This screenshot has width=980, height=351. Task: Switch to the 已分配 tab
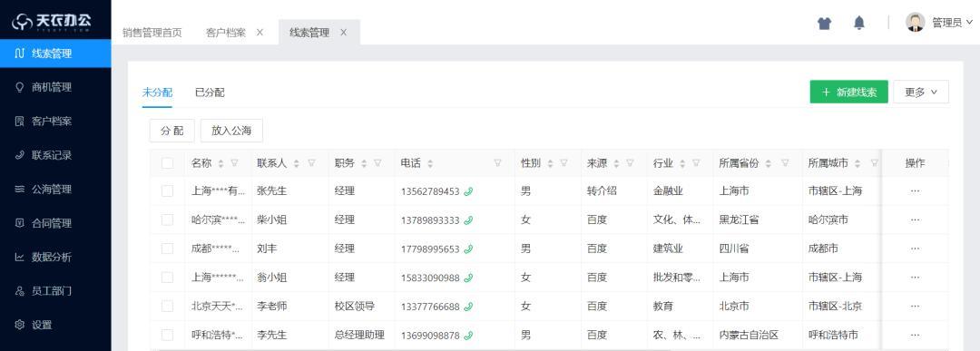pyautogui.click(x=210, y=93)
